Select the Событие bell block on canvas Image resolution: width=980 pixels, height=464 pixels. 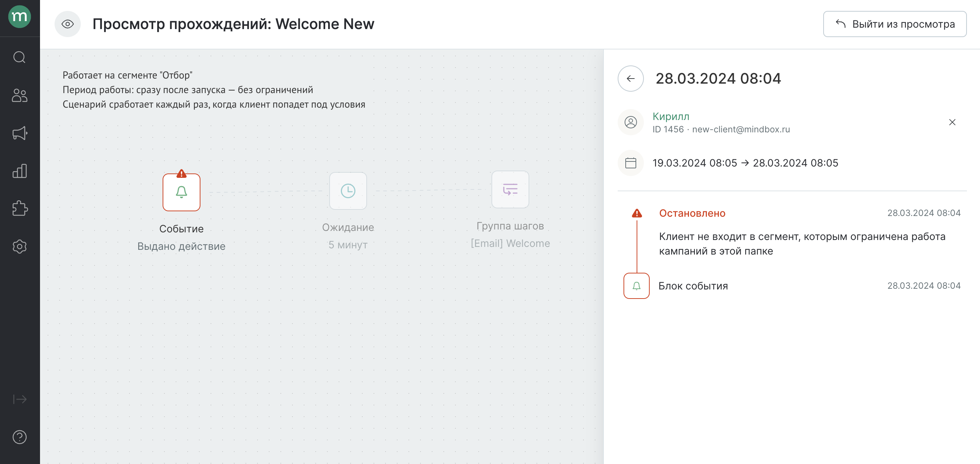[x=182, y=192]
